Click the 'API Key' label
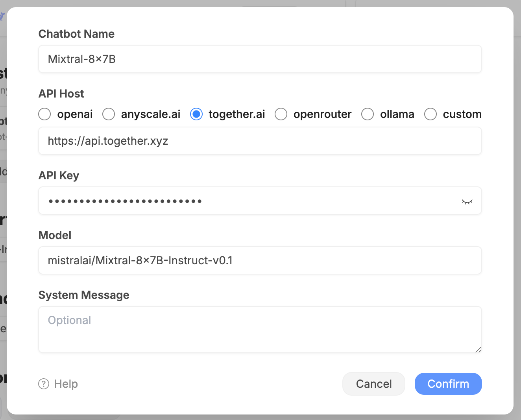Image resolution: width=521 pixels, height=420 pixels. click(59, 175)
